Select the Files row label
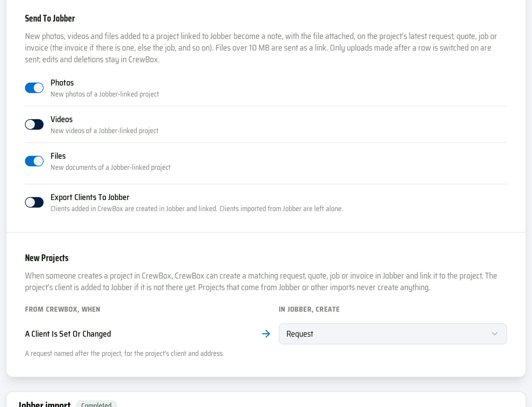This screenshot has height=407, width=532. [x=58, y=156]
